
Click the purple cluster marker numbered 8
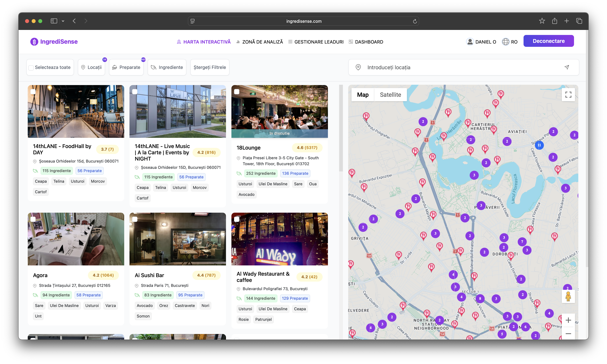[480, 299]
